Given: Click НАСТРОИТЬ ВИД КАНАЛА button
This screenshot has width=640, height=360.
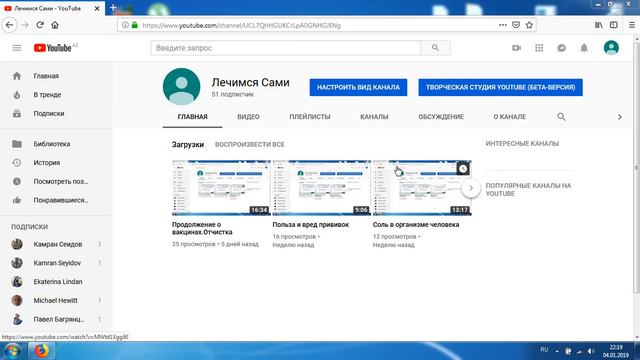Looking at the screenshot, I should click(358, 87).
